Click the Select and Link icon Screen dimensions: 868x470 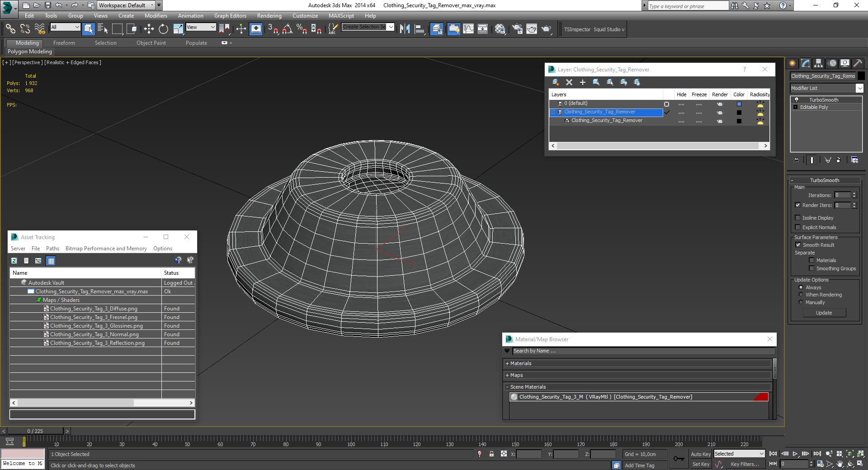pos(10,29)
